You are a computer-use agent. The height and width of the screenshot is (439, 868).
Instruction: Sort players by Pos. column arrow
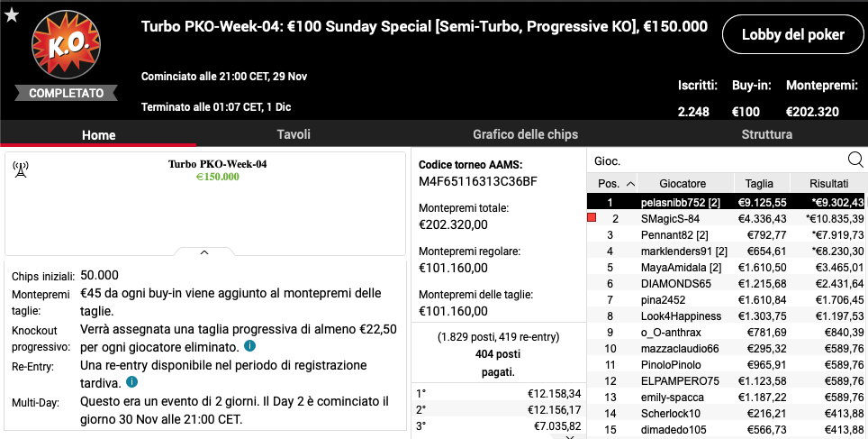point(630,184)
